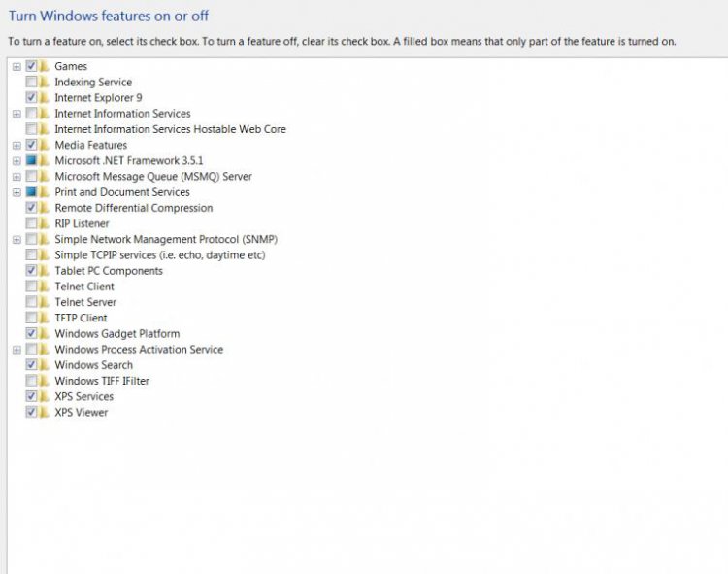Select 'Media Features' label
Viewport: 728px width, 574px height.
(91, 145)
